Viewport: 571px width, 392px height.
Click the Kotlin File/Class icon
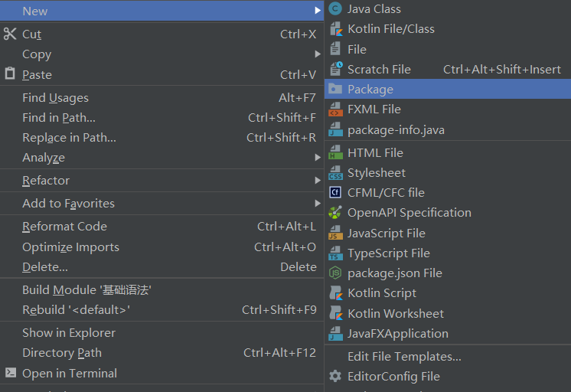336,29
